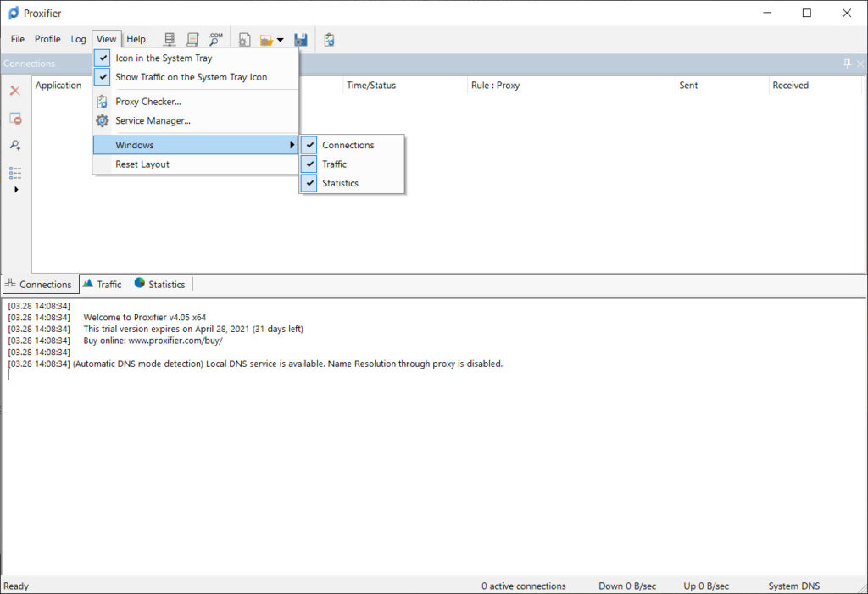Click the Connections panel title bar label
Viewport: 868px width, 594px height.
pos(30,64)
